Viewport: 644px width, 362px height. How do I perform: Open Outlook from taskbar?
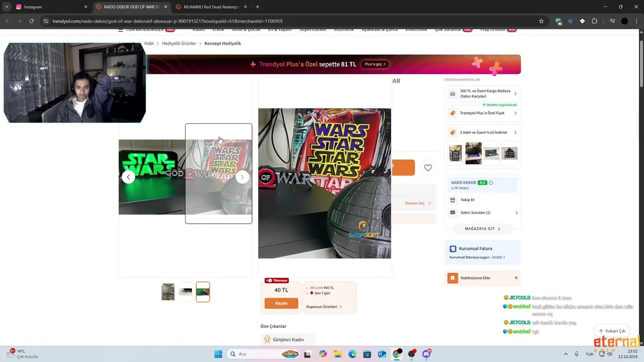point(382,354)
